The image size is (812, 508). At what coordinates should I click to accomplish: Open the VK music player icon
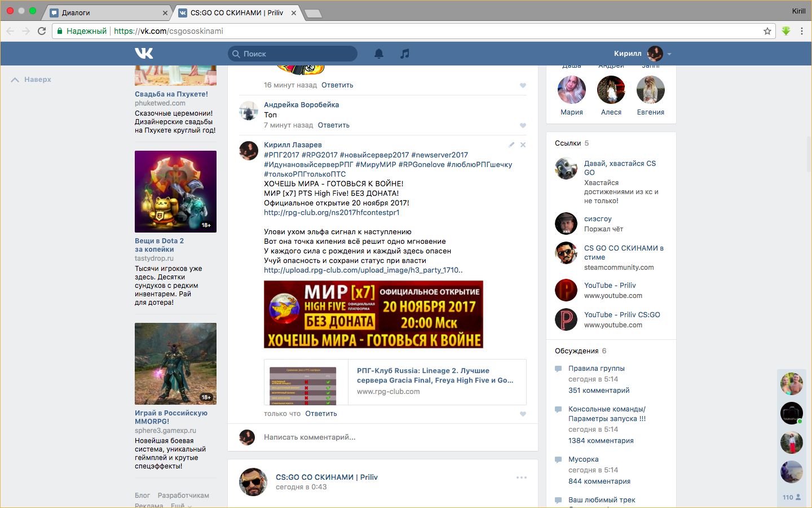[x=404, y=54]
